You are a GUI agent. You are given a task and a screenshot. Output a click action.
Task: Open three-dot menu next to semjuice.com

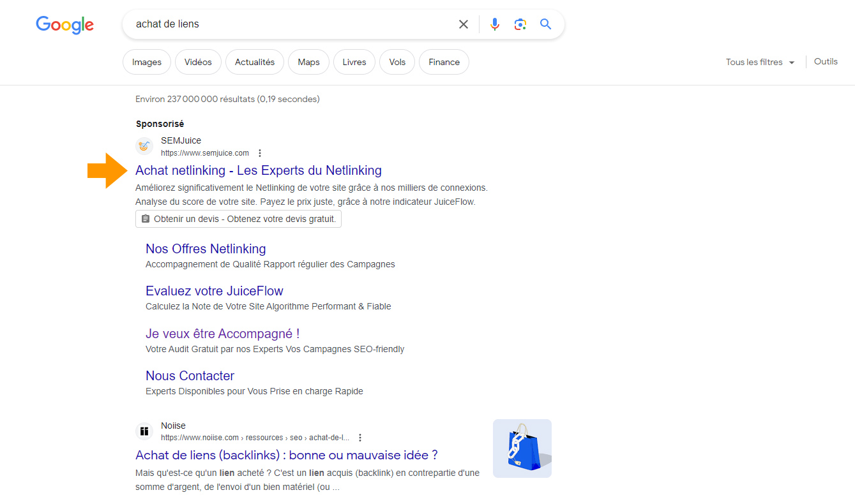pos(259,153)
